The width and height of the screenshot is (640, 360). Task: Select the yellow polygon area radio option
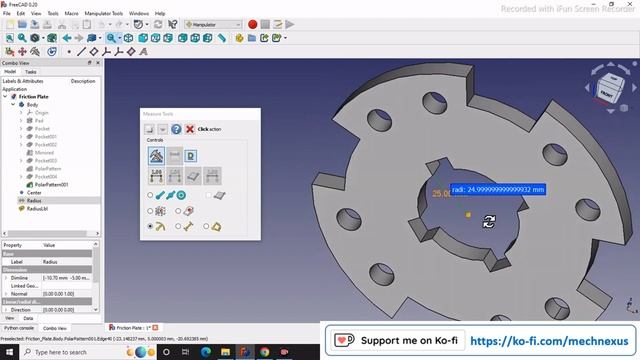pos(206,226)
